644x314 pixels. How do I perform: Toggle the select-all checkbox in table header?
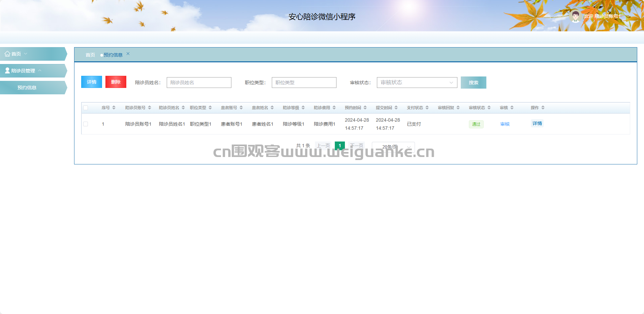pyautogui.click(x=86, y=108)
